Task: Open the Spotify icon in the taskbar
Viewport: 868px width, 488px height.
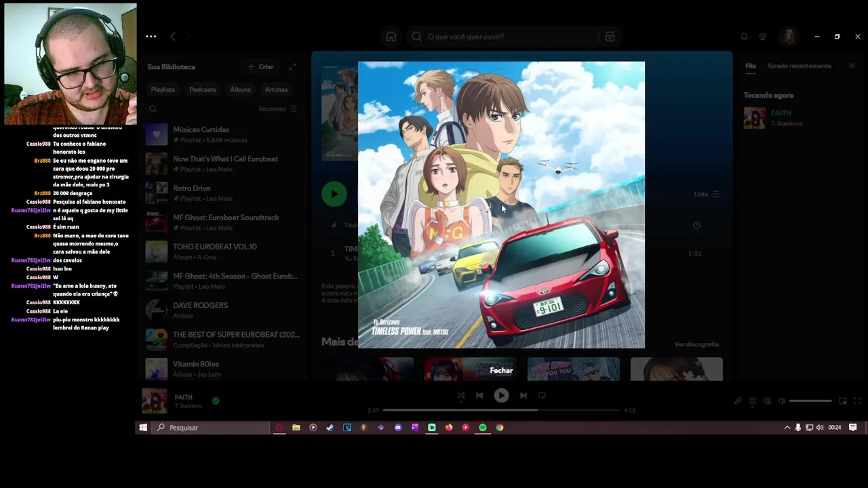Action: pos(483,428)
